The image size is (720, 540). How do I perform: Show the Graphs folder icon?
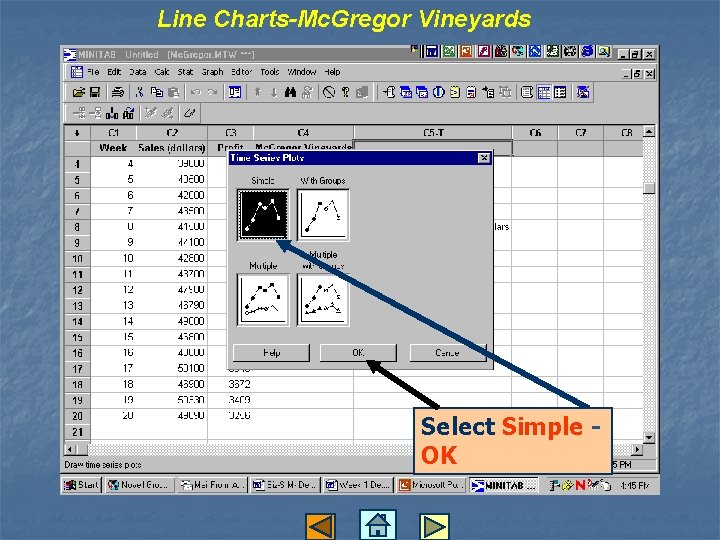(x=422, y=92)
